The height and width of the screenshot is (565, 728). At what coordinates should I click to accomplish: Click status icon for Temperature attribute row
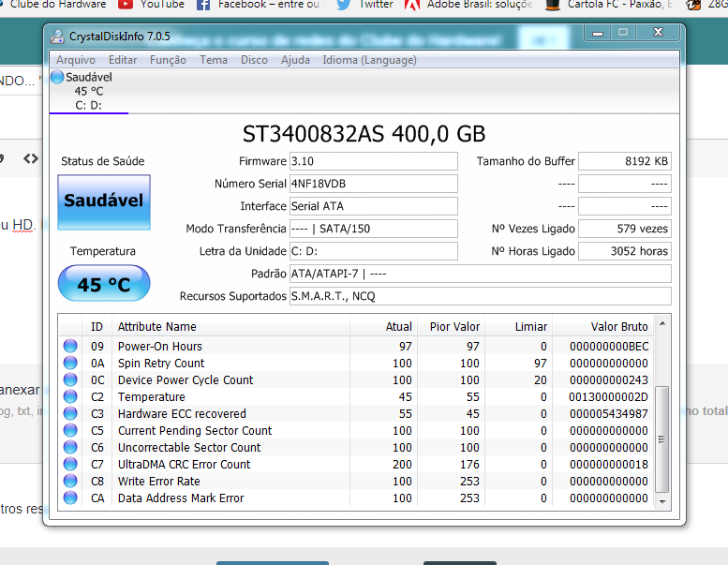70,396
